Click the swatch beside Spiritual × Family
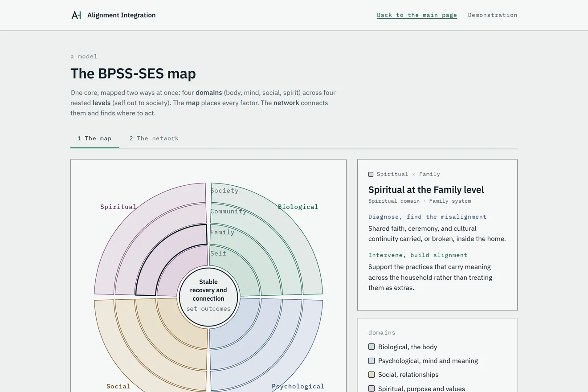 [x=371, y=174]
